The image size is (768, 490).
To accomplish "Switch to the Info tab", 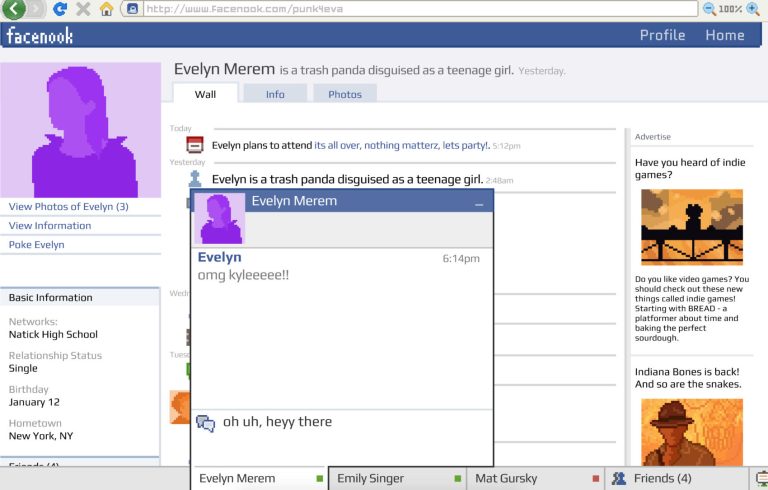I will point(275,94).
